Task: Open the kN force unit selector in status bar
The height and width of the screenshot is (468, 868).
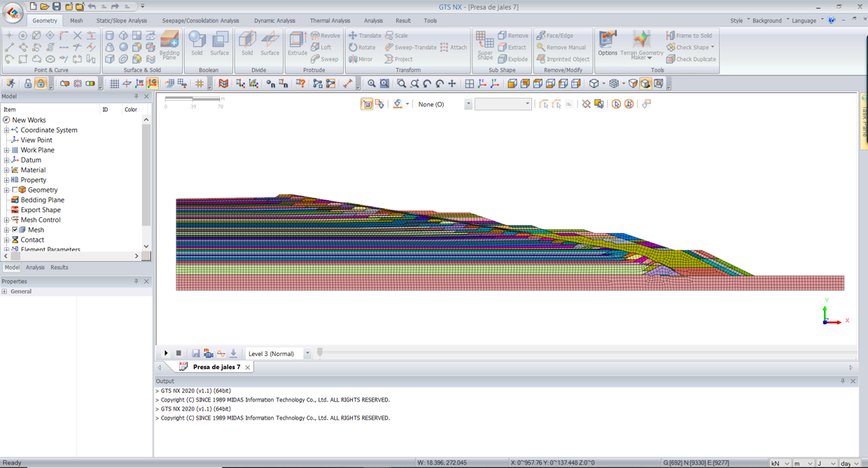Action: coord(780,463)
